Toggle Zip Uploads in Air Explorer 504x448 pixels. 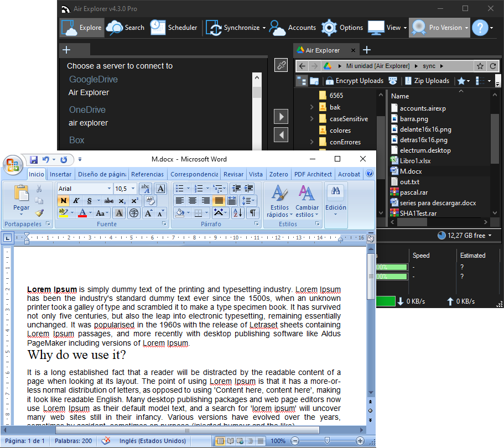[x=427, y=81]
